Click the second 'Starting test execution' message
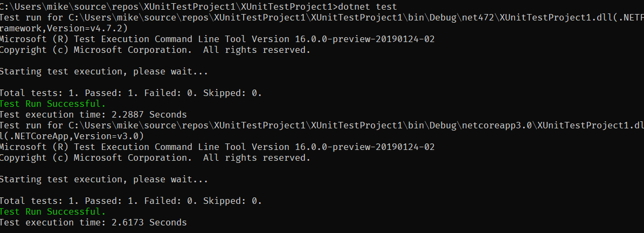The height and width of the screenshot is (233, 644). 103,179
